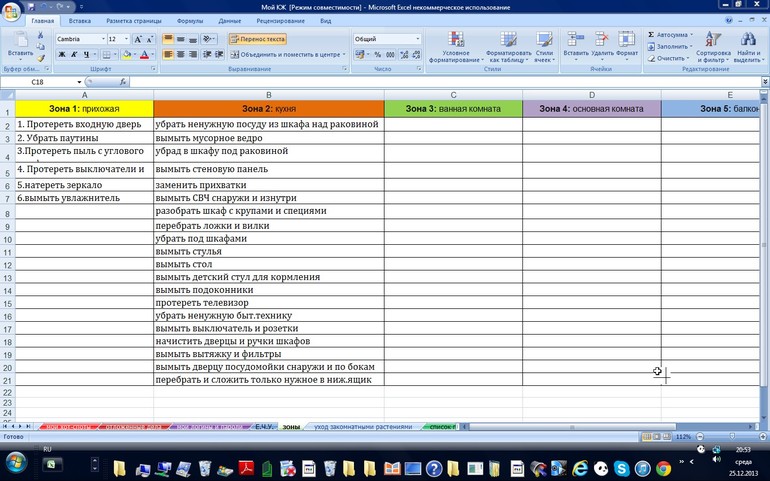Select cell 'Зона 2: кухня' header

pyautogui.click(x=268, y=108)
